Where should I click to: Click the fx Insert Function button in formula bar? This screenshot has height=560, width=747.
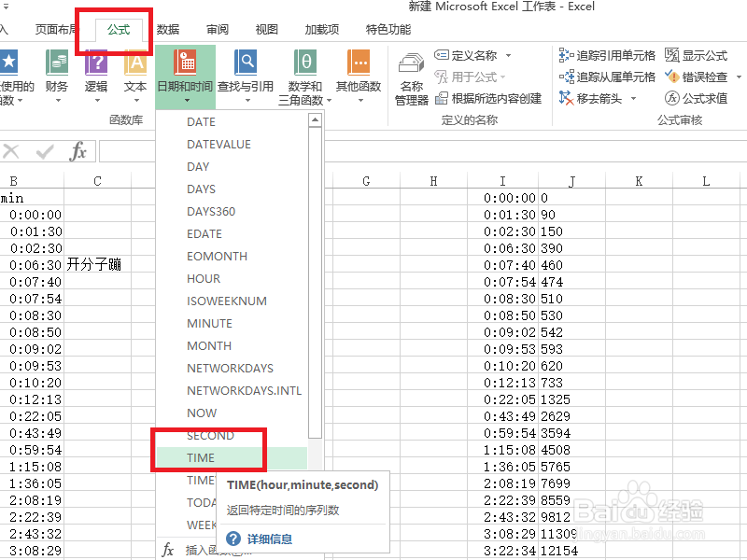coord(78,152)
